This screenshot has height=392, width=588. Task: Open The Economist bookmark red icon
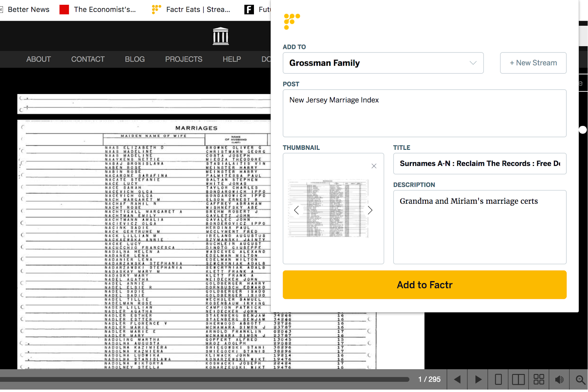(x=64, y=10)
